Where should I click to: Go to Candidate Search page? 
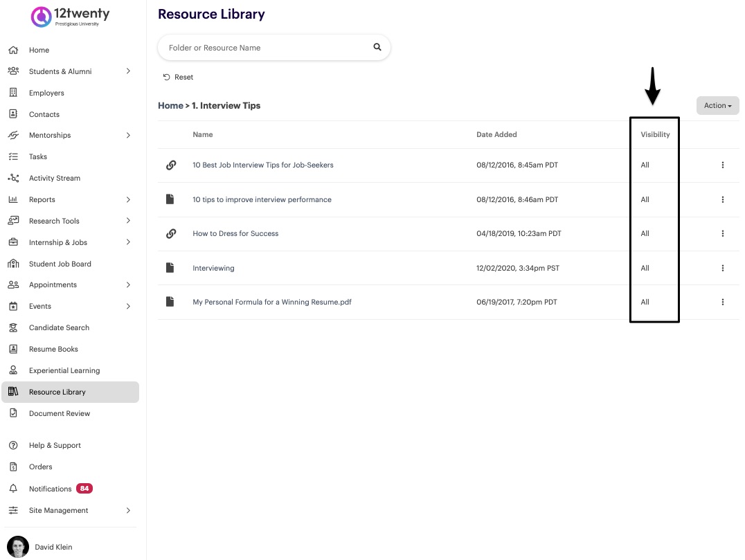[59, 327]
